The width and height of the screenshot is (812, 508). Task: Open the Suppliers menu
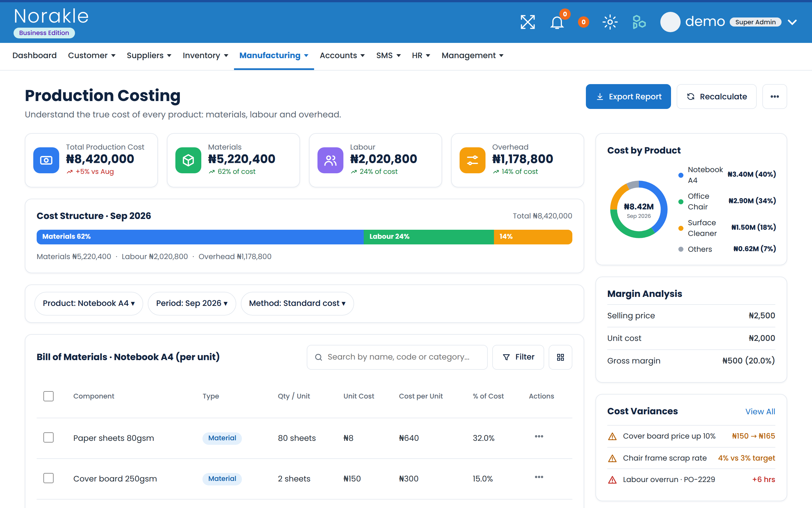[149, 55]
